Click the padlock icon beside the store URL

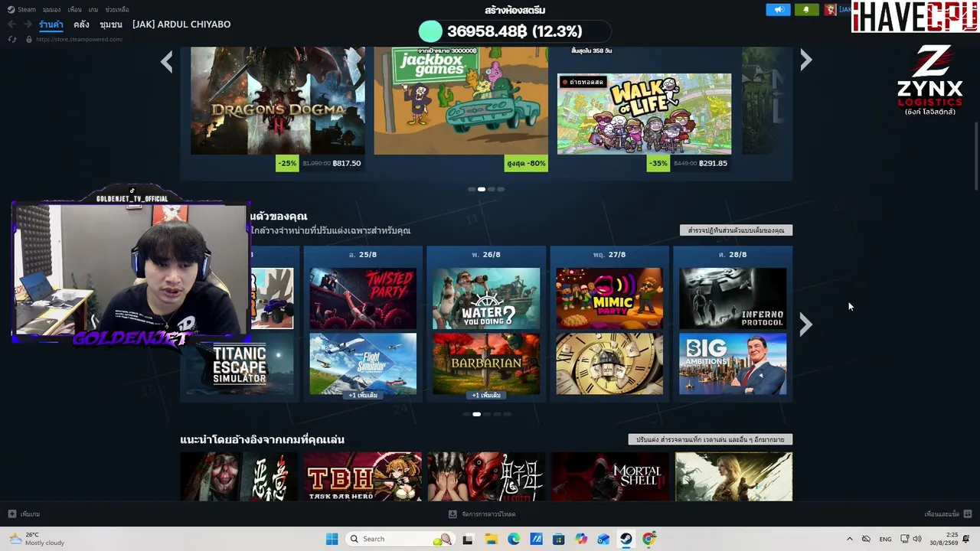pos(28,39)
